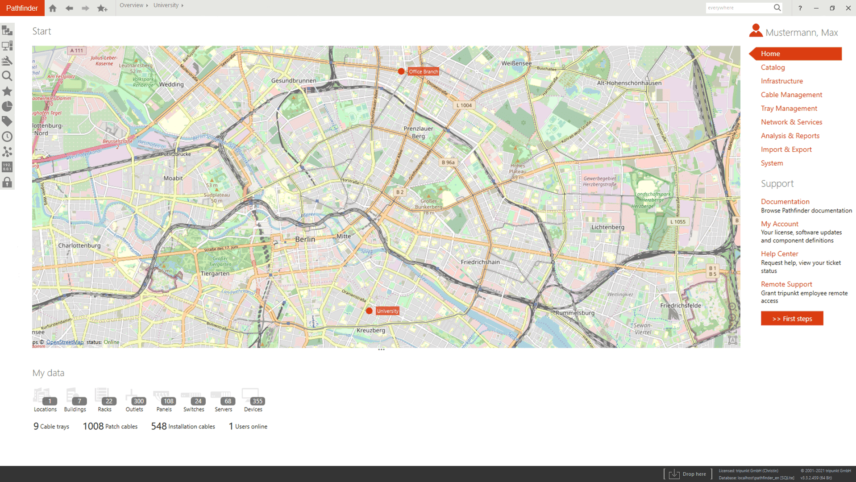Click the Overview breadcrumb text
The width and height of the screenshot is (856, 482).
131,5
